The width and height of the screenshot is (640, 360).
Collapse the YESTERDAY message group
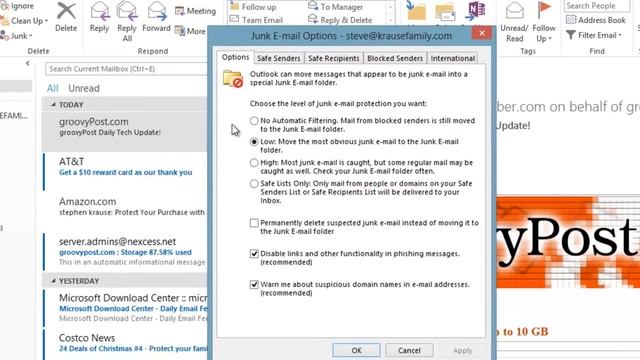[x=53, y=281]
